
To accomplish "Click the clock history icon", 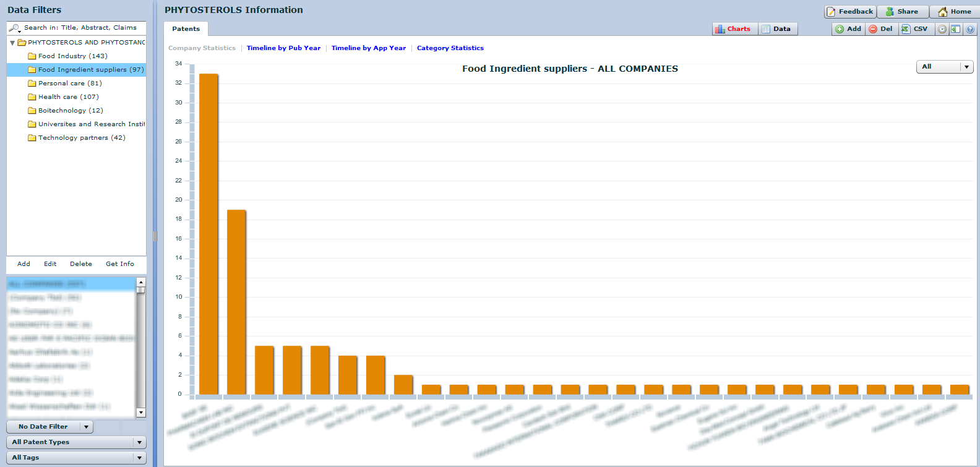I will click(x=942, y=29).
